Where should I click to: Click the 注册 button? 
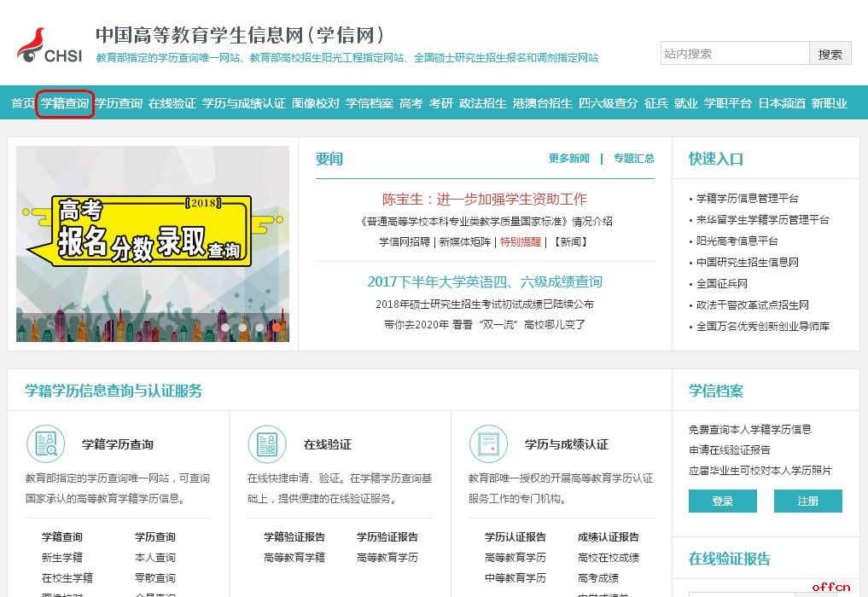[807, 501]
